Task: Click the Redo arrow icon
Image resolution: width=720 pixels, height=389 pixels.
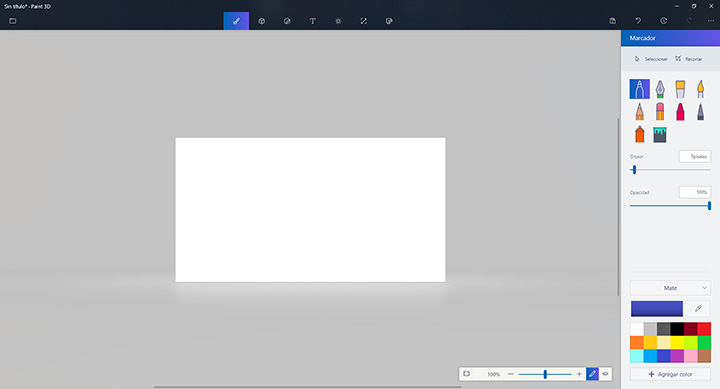Action: click(x=689, y=21)
